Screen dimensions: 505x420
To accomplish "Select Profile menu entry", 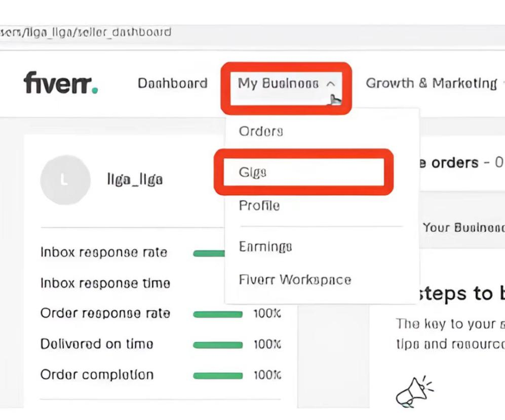I will tap(259, 205).
